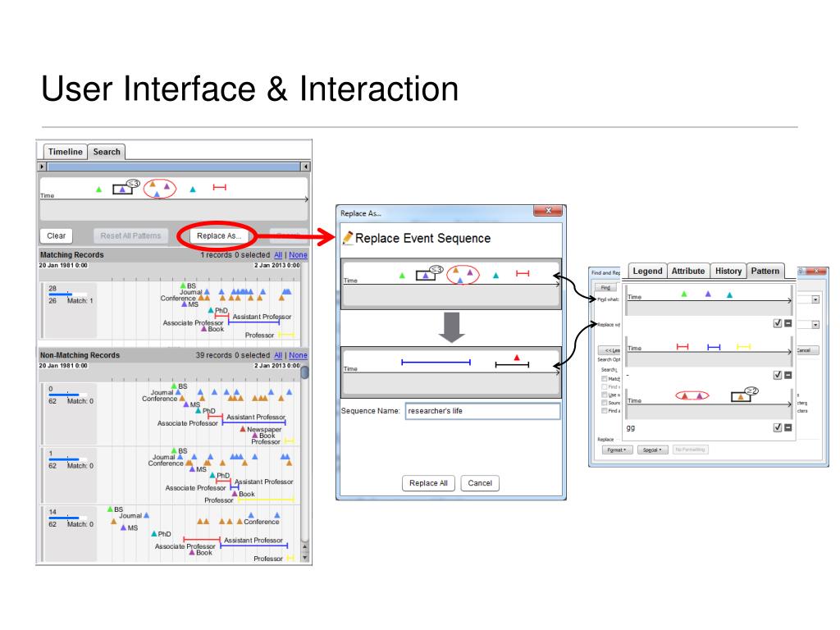Toggle Match case checkbox in Find window
Viewport: 840px width, 630px height.
pos(605,379)
